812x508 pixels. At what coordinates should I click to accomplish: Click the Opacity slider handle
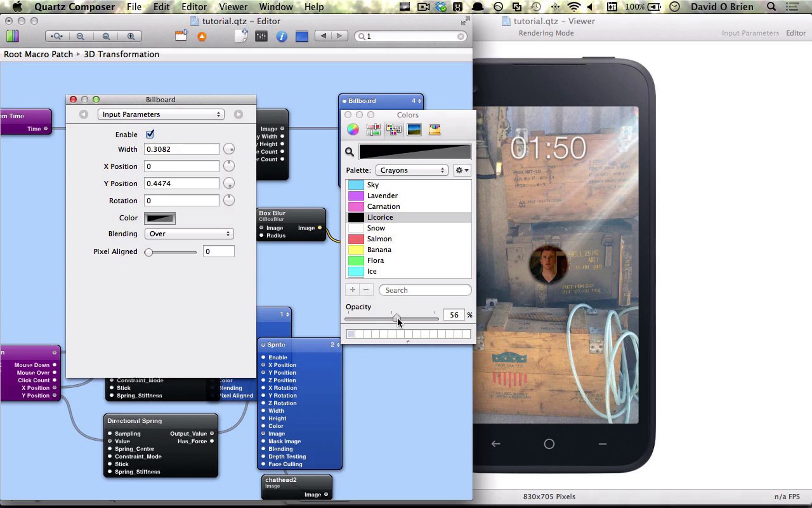point(397,318)
